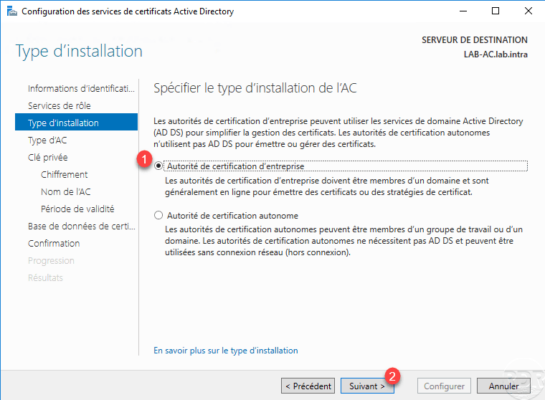Select Autorité de certification autonome radio button
Screen dimensions: 545x400
click(158, 215)
